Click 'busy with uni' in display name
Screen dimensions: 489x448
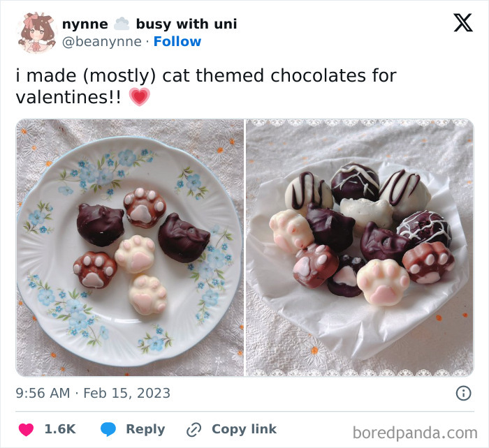(x=187, y=24)
